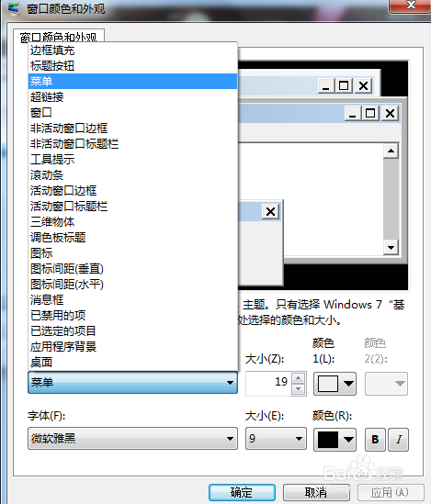Viewport: 431px width, 504px height.
Task: Open the 颜色1 color picker dropdown
Action: click(x=335, y=384)
